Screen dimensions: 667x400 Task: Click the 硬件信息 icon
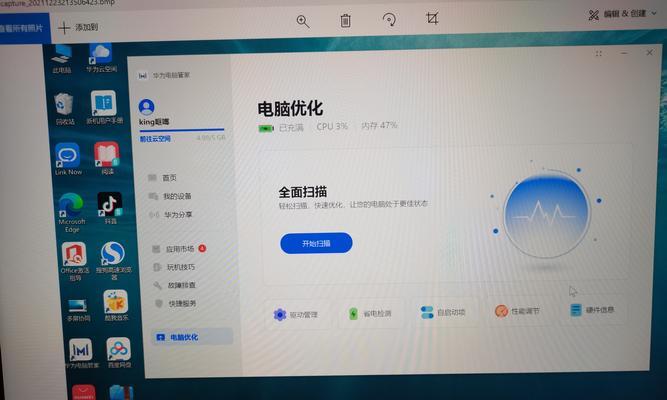576,310
